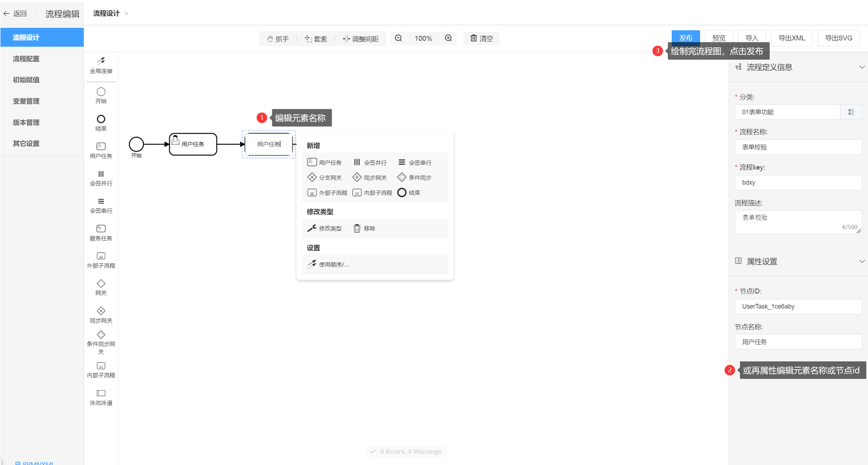Select the global connect (全局连接) tool
Viewport: 868px width, 465px height.
pos(101,65)
